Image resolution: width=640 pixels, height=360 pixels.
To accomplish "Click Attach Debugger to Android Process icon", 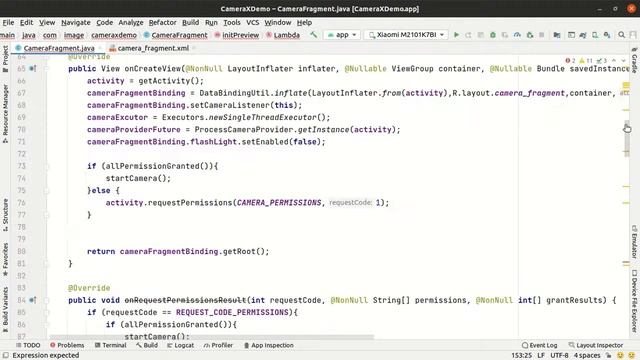I will tap(530, 35).
